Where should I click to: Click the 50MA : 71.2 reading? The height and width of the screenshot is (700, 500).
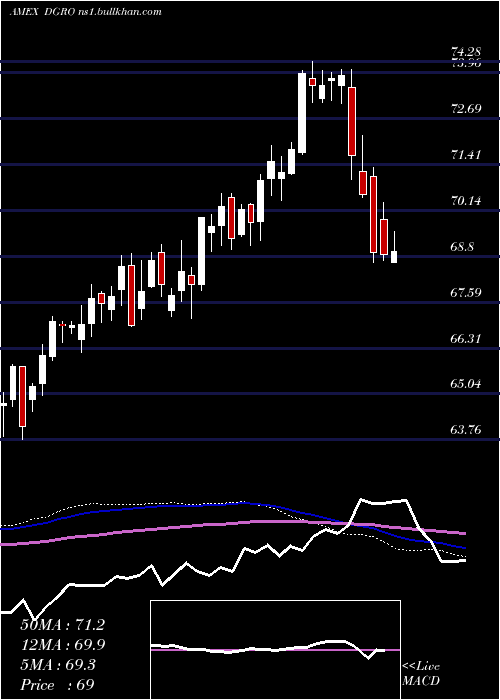click(62, 625)
